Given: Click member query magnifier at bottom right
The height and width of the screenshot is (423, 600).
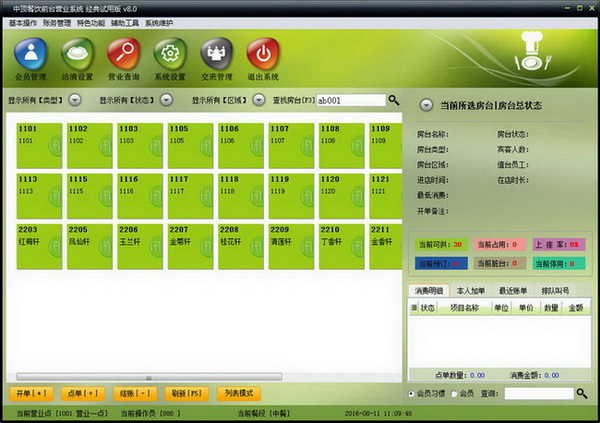Looking at the screenshot, I should (x=582, y=393).
